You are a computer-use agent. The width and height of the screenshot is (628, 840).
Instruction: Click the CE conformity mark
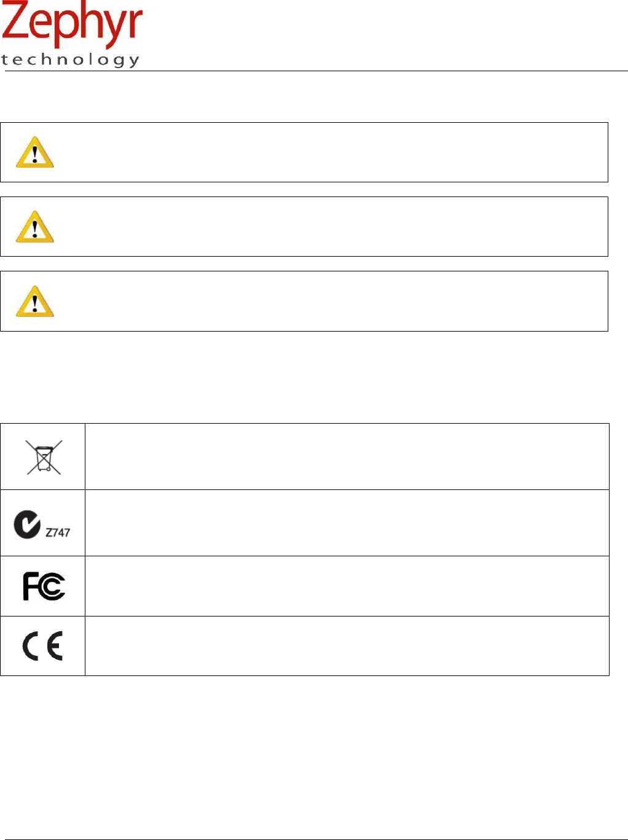tap(43, 647)
